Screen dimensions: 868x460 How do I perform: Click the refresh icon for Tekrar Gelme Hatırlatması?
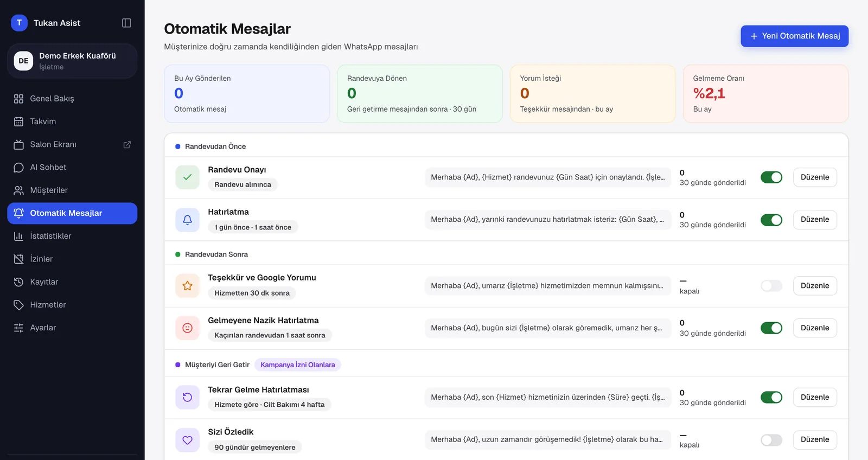point(187,397)
